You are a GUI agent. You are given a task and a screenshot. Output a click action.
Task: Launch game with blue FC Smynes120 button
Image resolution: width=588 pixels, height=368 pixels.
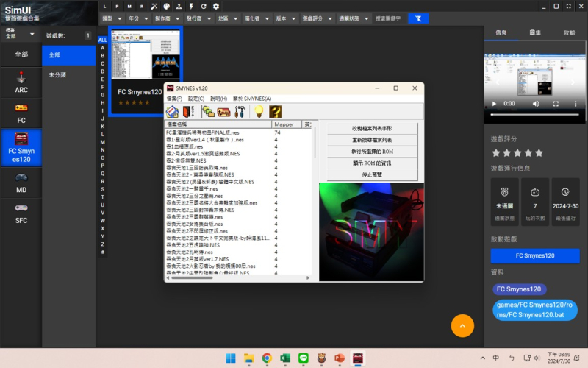coord(535,255)
